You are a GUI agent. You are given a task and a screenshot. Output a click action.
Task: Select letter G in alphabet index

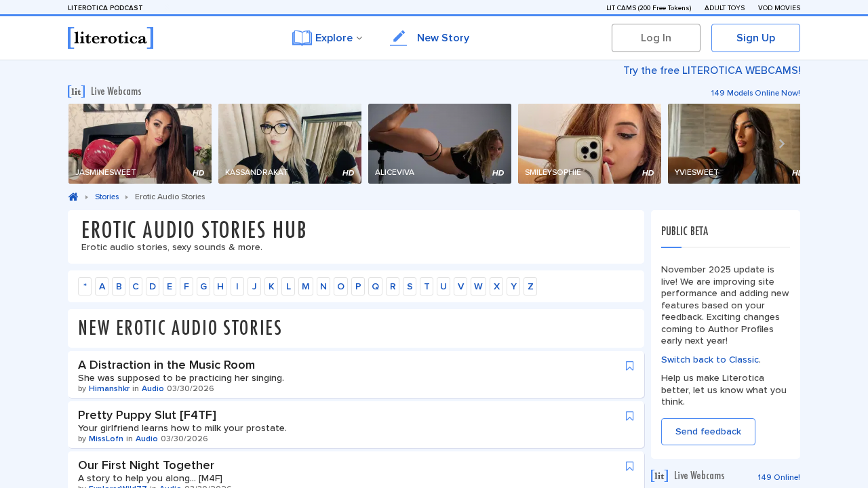pos(203,286)
